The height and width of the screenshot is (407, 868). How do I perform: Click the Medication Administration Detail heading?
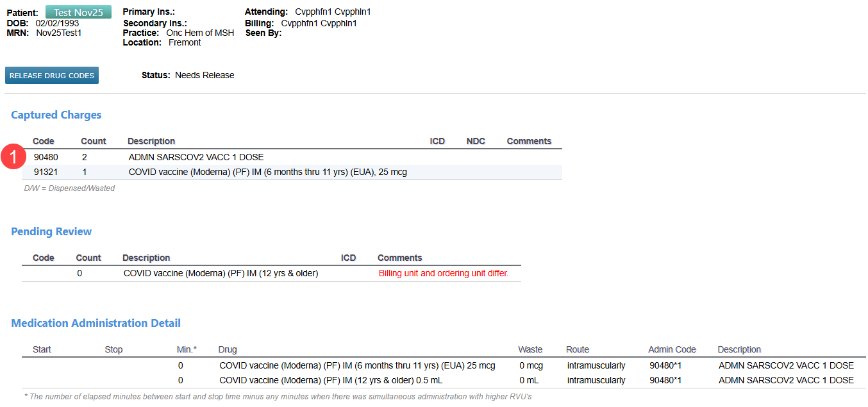96,324
